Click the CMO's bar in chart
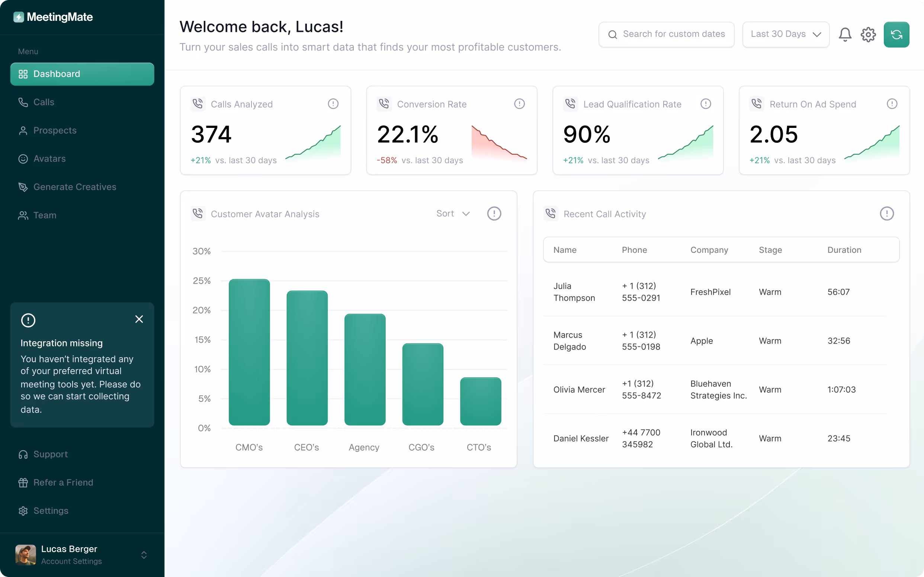This screenshot has height=577, width=924. pyautogui.click(x=249, y=352)
